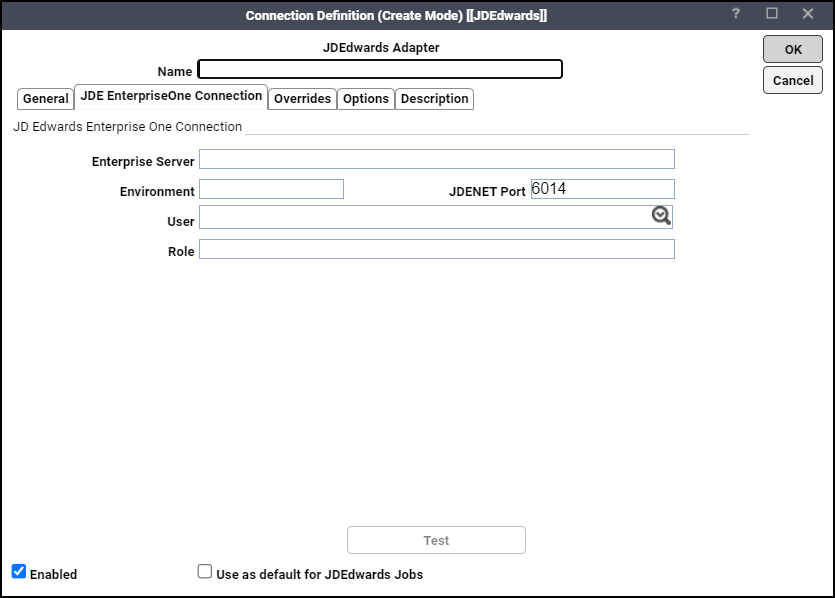The height and width of the screenshot is (598, 835).
Task: Click the Enterprise Server field
Action: 437,159
